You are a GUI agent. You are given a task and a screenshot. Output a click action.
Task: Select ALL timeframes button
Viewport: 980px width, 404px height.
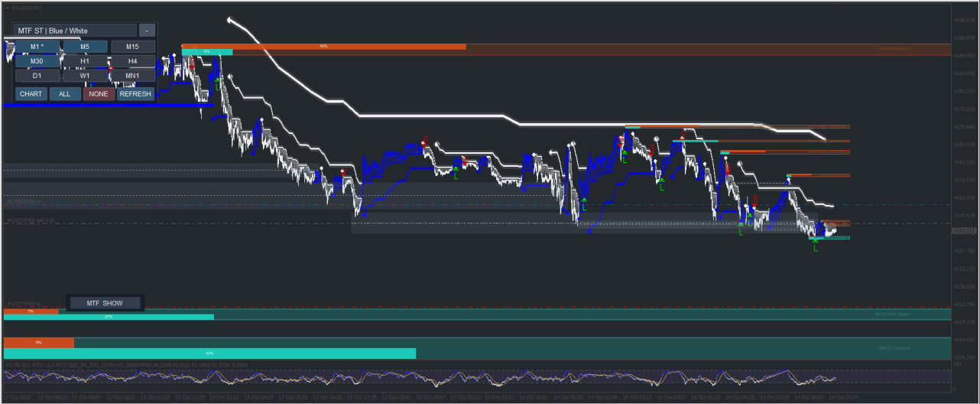click(x=65, y=94)
